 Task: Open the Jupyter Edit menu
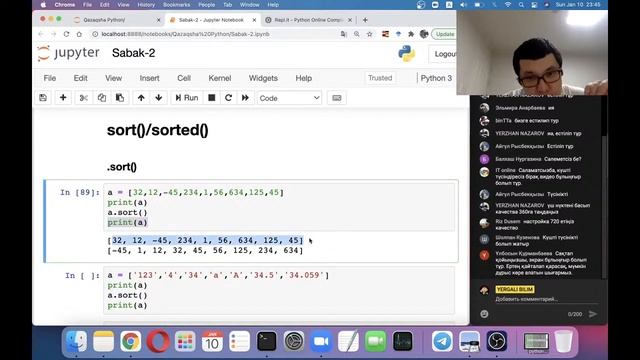80,78
